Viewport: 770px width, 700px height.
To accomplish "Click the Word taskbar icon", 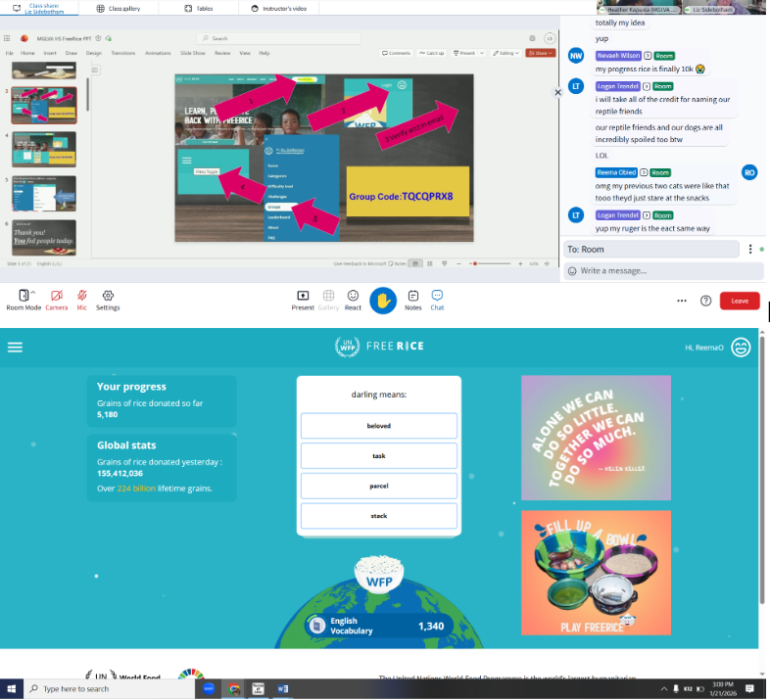I will click(x=283, y=688).
